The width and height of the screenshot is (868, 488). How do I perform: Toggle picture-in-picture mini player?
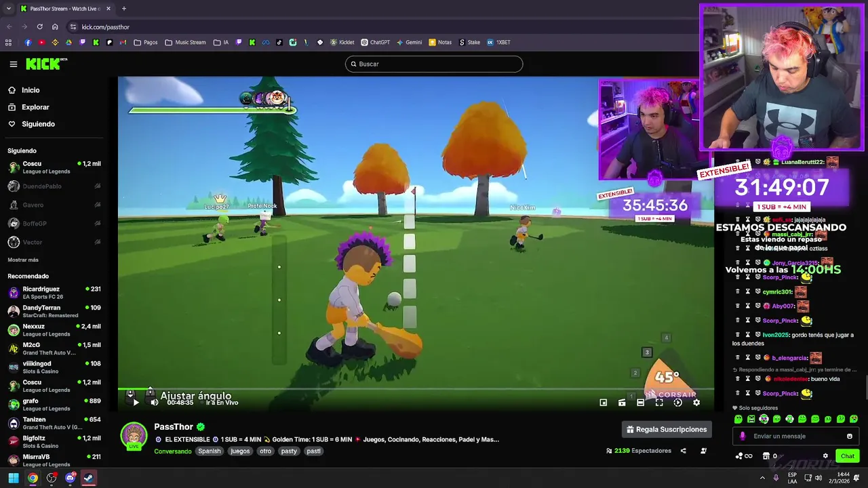click(x=604, y=403)
